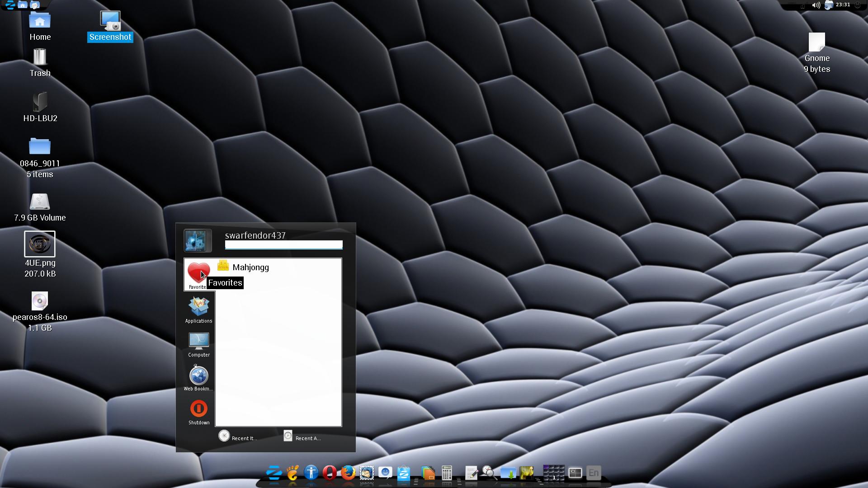
Task: Click the menu search field
Action: pyautogui.click(x=283, y=245)
